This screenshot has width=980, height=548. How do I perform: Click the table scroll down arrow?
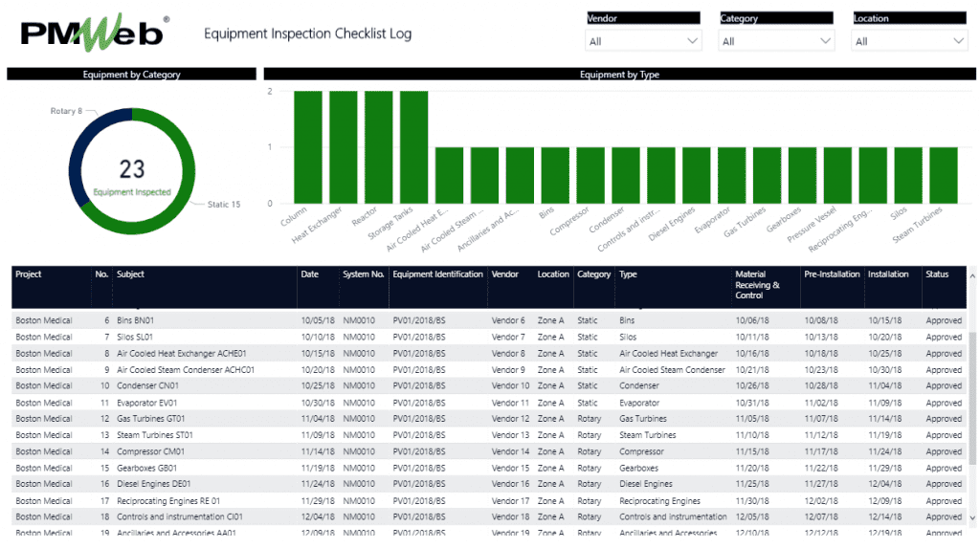click(x=972, y=517)
